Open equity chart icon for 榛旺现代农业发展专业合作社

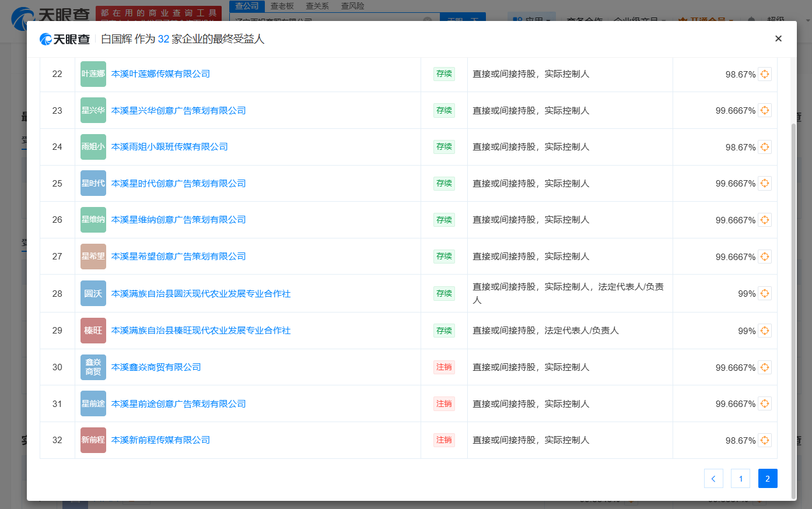pos(765,331)
